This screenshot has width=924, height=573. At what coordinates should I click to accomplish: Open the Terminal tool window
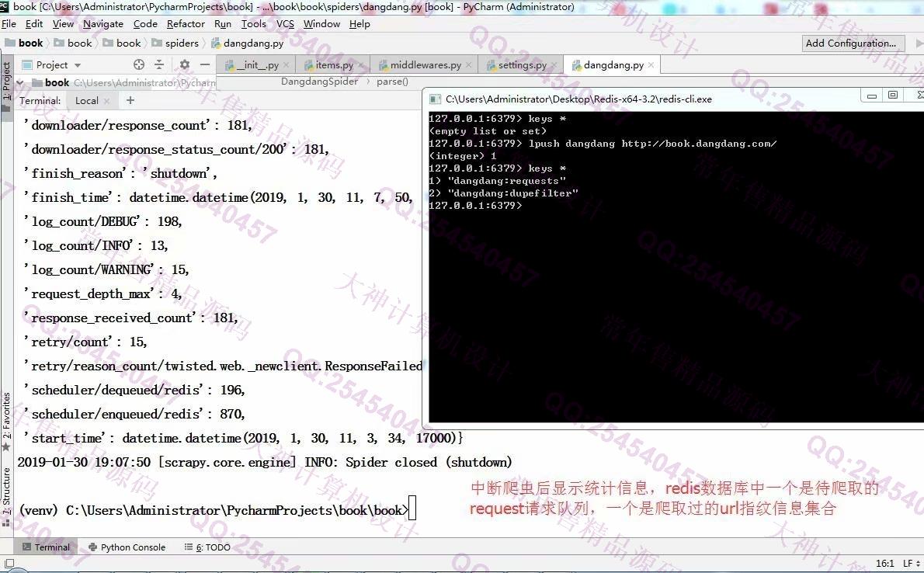46,547
